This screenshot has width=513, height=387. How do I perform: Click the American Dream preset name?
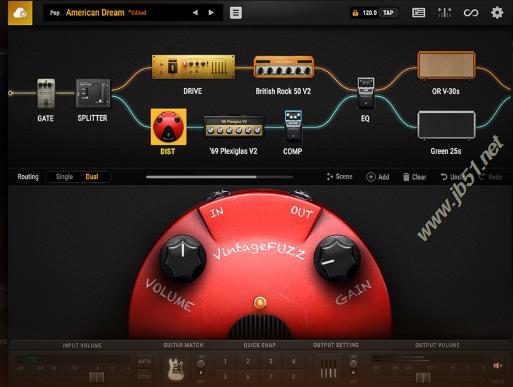pyautogui.click(x=95, y=13)
